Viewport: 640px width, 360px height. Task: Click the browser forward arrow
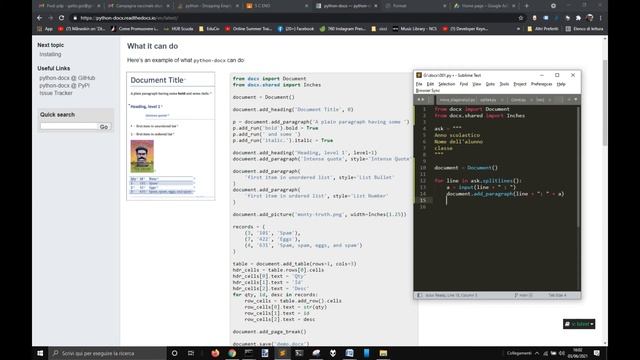[50, 18]
